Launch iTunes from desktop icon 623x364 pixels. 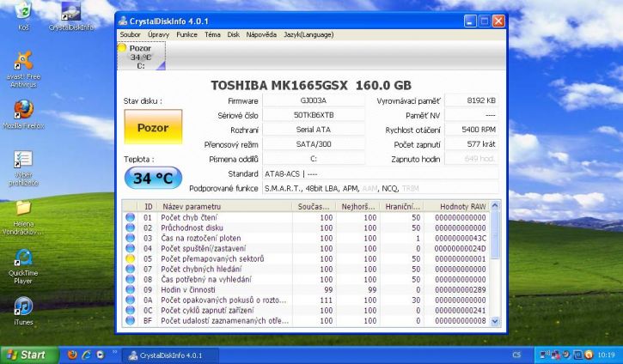coord(23,311)
